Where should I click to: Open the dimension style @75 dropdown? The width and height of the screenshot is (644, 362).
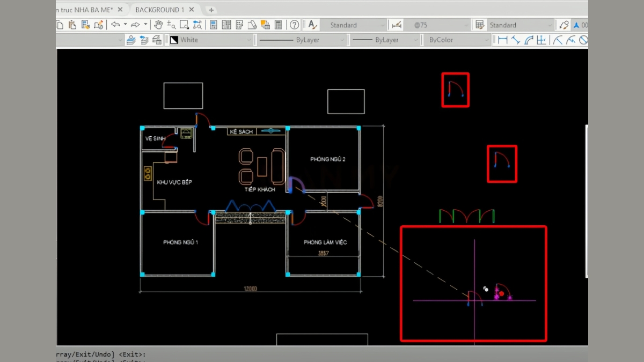click(437, 25)
